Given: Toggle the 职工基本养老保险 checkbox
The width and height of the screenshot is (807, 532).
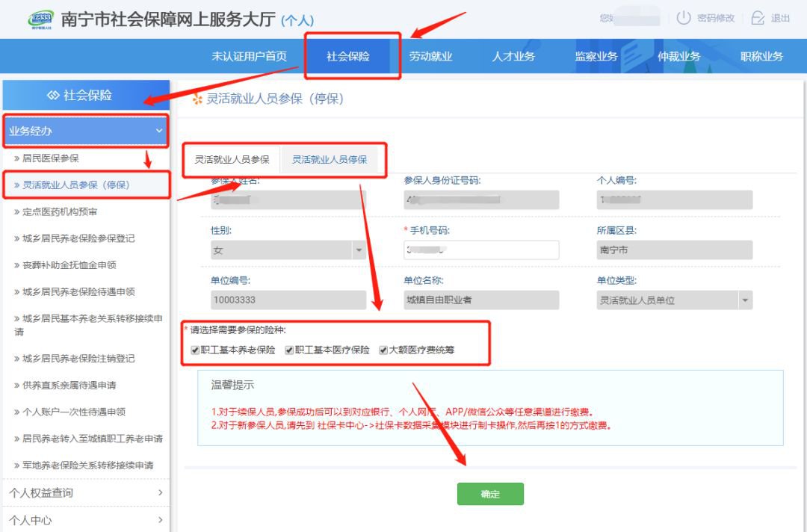Looking at the screenshot, I should point(196,350).
